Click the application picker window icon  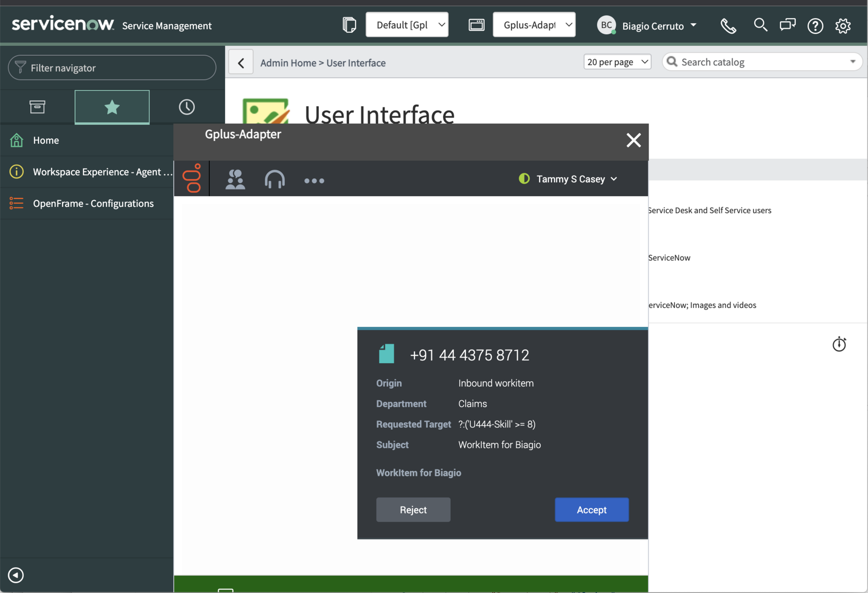476,25
